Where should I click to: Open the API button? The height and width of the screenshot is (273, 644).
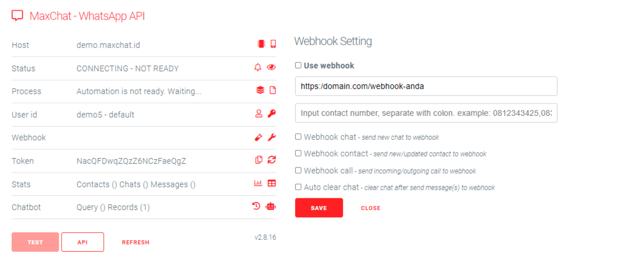click(x=82, y=242)
